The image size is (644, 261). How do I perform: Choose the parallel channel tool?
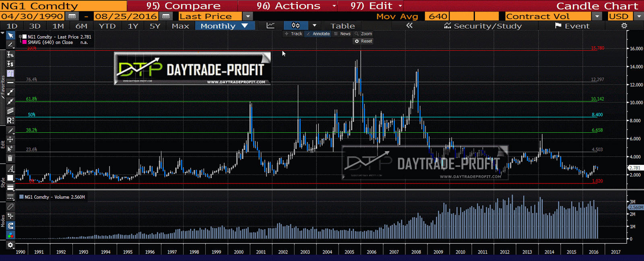click(x=10, y=111)
